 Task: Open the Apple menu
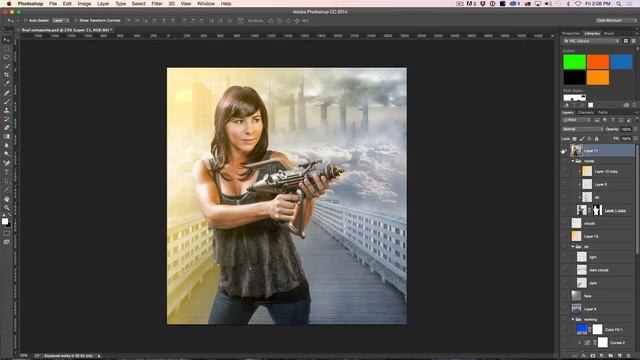[9, 4]
